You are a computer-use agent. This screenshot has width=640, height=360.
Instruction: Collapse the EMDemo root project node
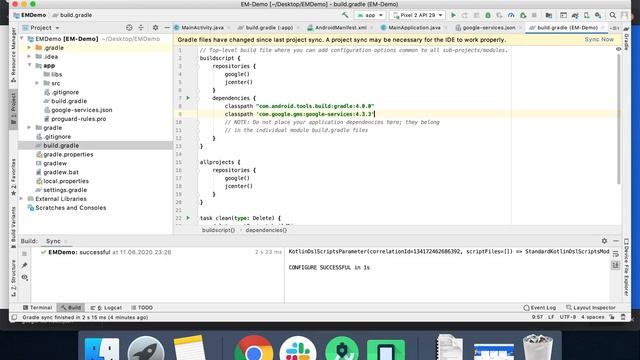(22, 39)
